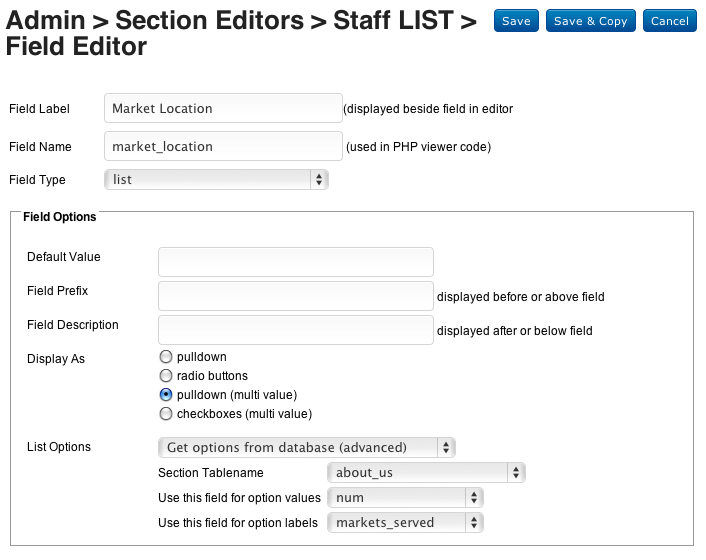Screen dimensions: 706x560
Task: Open the Field Type list dropdown
Action: pos(216,180)
